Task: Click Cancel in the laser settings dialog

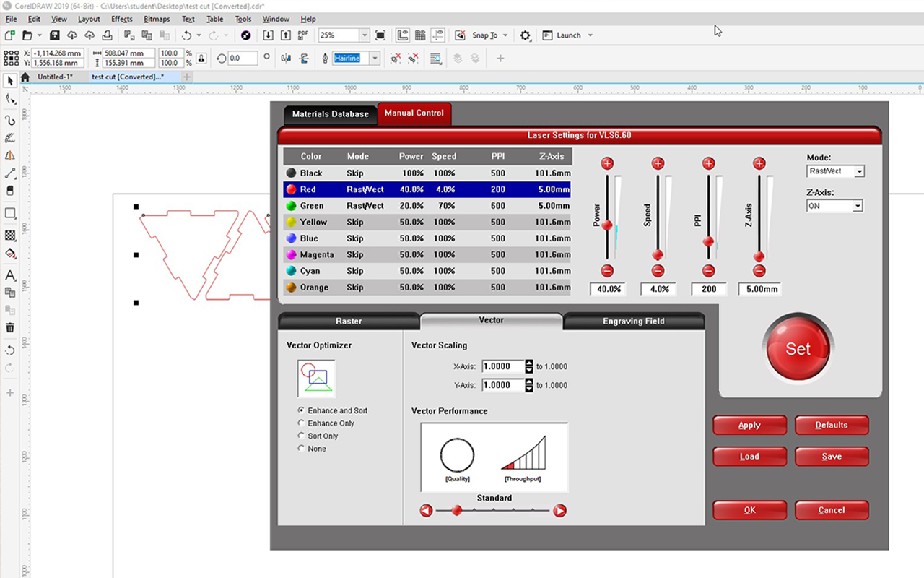Action: [832, 510]
